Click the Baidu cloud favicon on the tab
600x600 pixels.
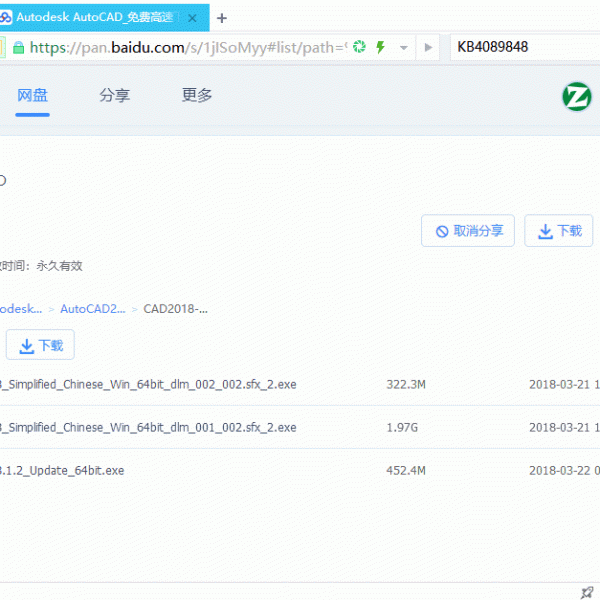coord(6,18)
